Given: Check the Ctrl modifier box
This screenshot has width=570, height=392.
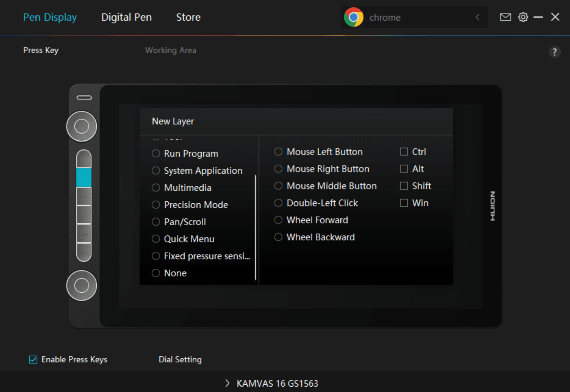Looking at the screenshot, I should click(404, 152).
